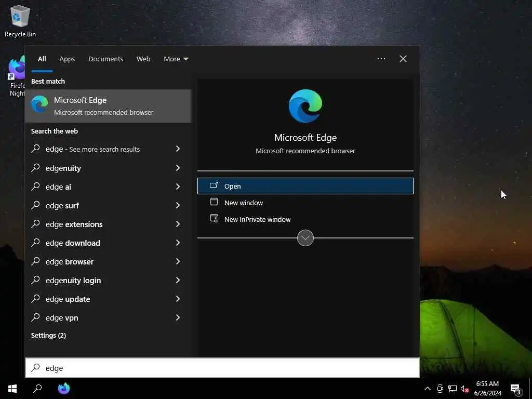Click Open to launch Microsoft Edge

click(x=305, y=186)
